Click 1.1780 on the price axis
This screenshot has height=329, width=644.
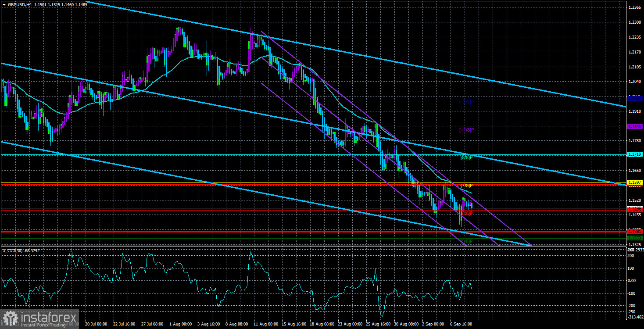coord(635,141)
